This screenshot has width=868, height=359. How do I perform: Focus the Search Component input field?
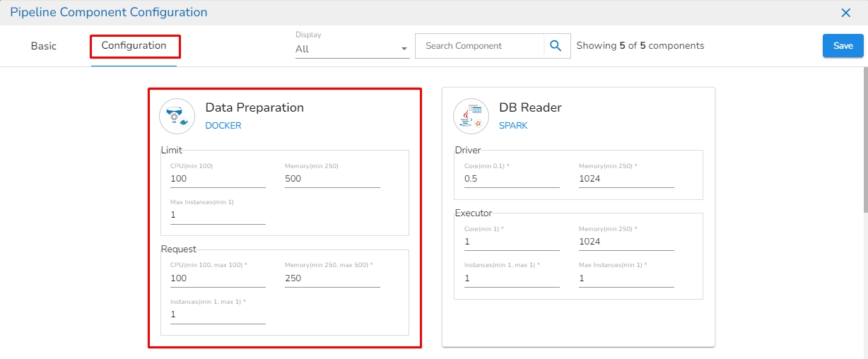pyautogui.click(x=480, y=46)
